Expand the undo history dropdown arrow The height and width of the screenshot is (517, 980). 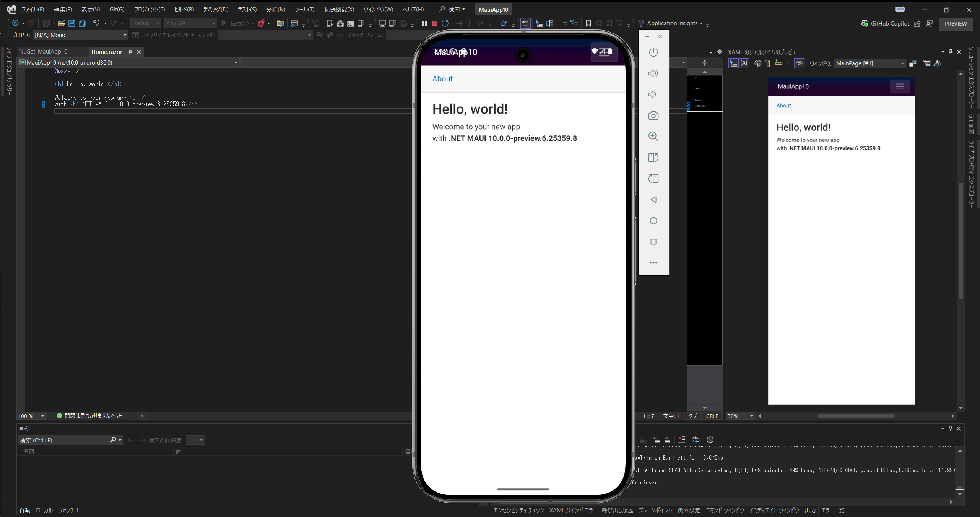[x=105, y=23]
